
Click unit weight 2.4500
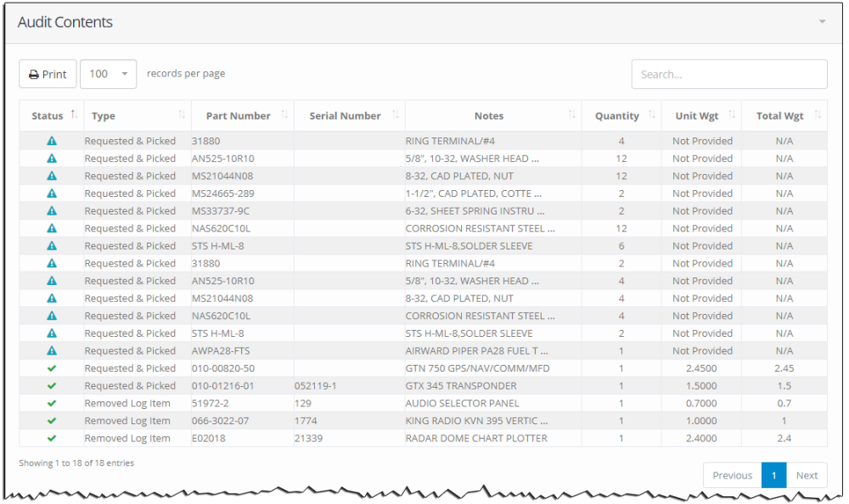[701, 368]
